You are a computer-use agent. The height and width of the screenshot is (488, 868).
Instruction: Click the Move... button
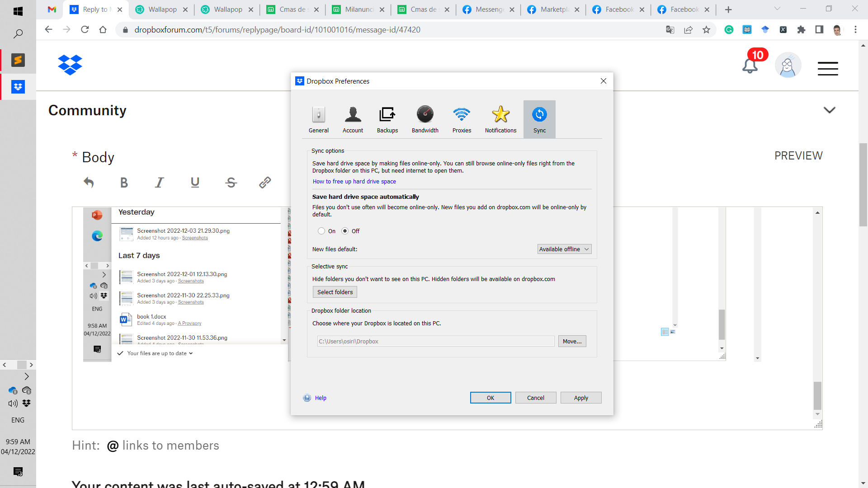click(x=572, y=341)
